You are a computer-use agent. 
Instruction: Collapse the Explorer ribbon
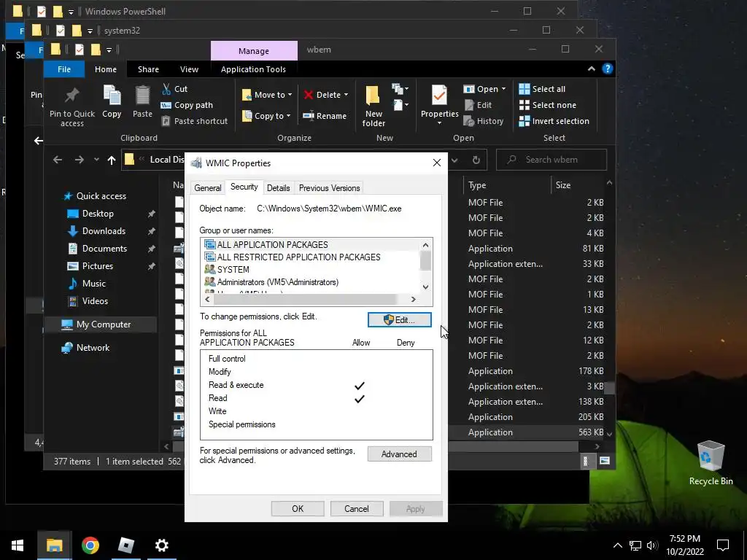coord(591,69)
